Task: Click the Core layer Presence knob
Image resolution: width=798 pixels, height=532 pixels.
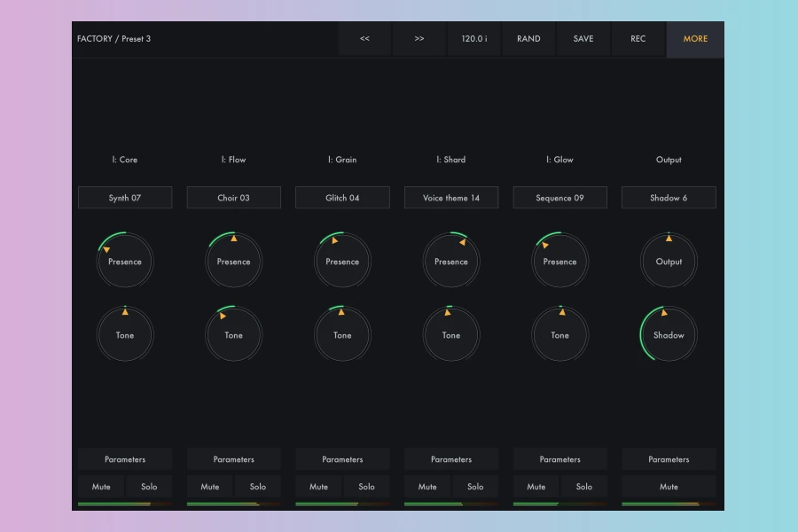Action: 125,262
